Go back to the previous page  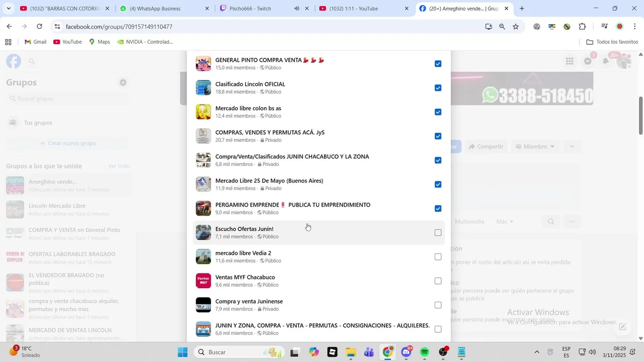click(x=9, y=27)
